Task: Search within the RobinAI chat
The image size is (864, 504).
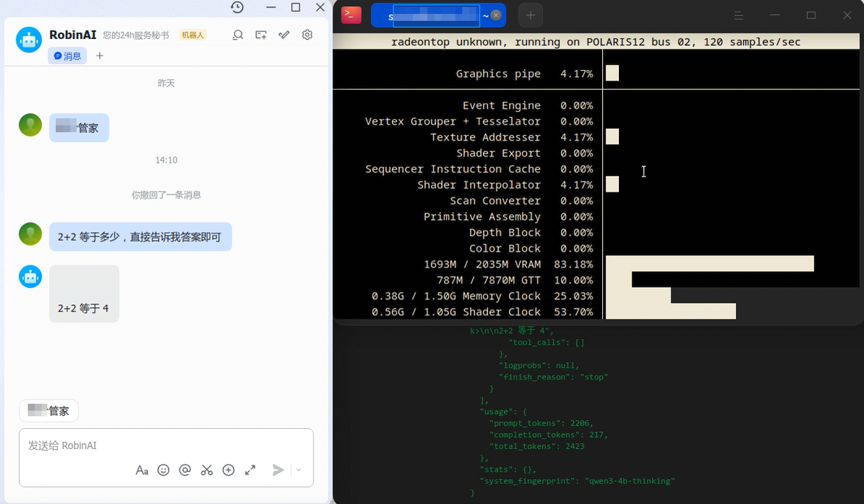Action: 238,35
